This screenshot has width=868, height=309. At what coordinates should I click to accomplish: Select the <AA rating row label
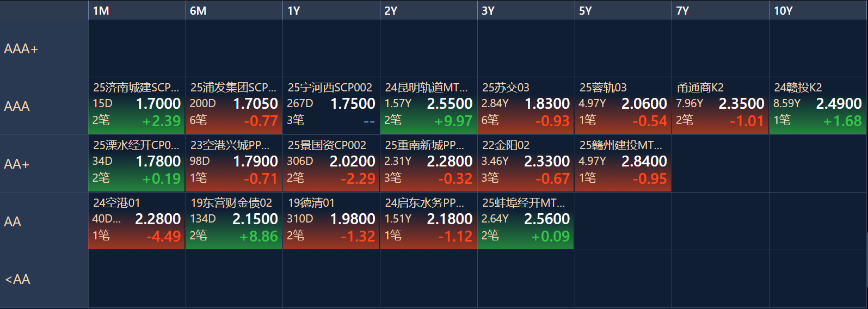(44, 279)
